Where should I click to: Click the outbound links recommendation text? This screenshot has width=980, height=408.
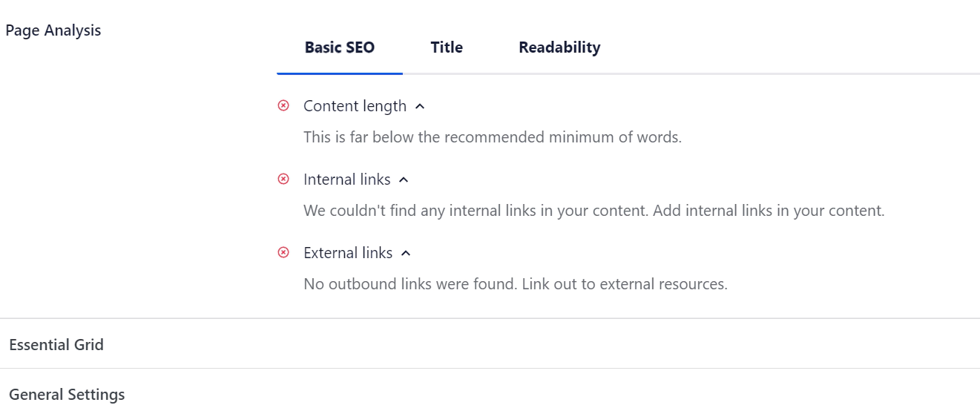point(516,284)
